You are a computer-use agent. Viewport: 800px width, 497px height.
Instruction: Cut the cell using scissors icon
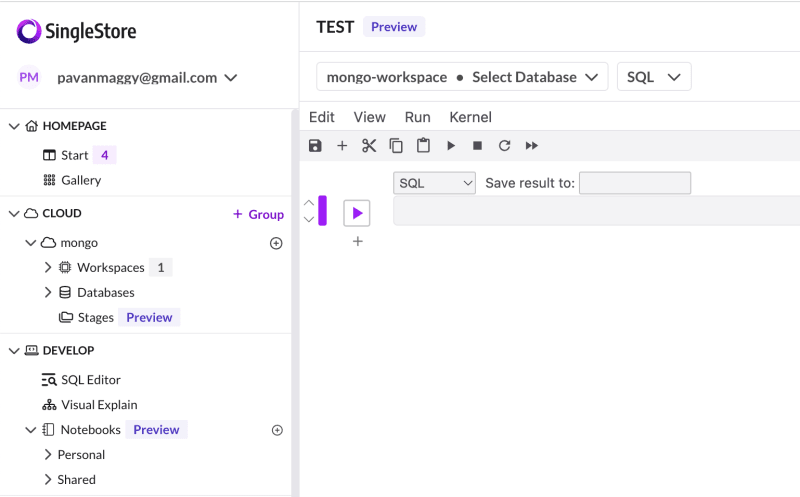tap(369, 146)
